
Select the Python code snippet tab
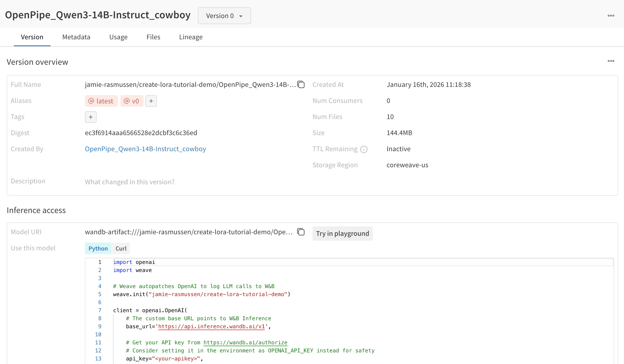(x=98, y=249)
